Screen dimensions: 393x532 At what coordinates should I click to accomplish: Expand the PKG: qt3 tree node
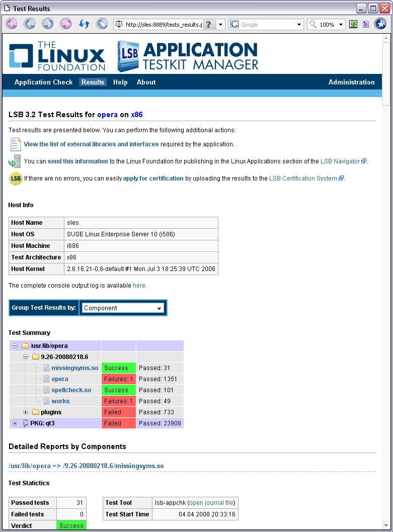tap(15, 423)
